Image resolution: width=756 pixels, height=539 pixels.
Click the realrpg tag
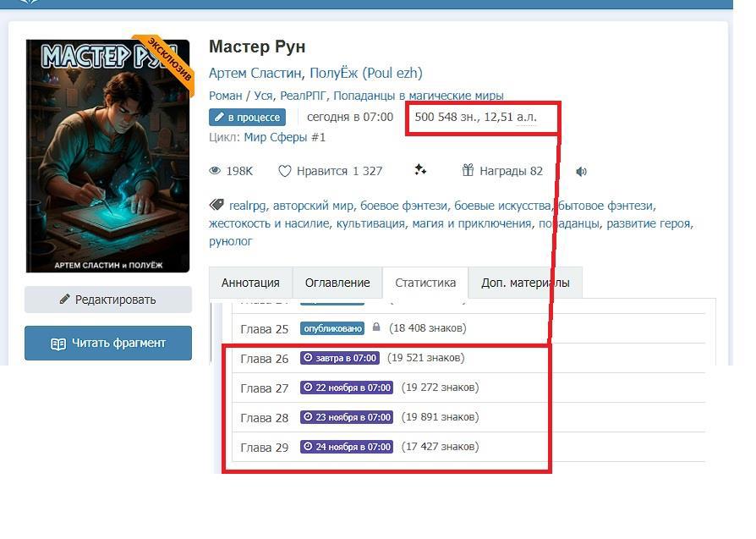[247, 206]
